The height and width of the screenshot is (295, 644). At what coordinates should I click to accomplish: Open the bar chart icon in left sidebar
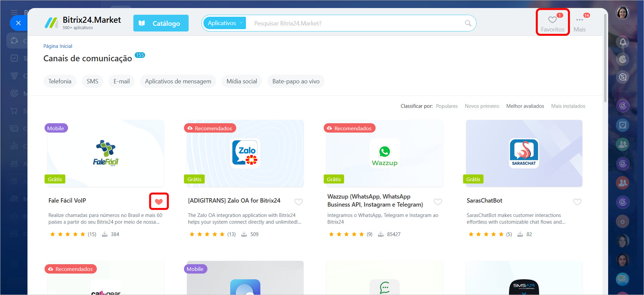tap(14, 146)
